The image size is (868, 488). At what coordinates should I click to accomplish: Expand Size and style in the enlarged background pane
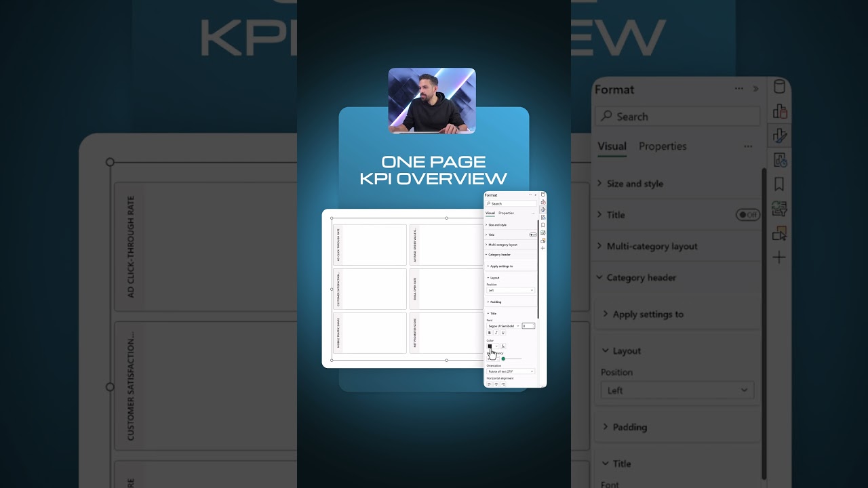click(x=677, y=184)
